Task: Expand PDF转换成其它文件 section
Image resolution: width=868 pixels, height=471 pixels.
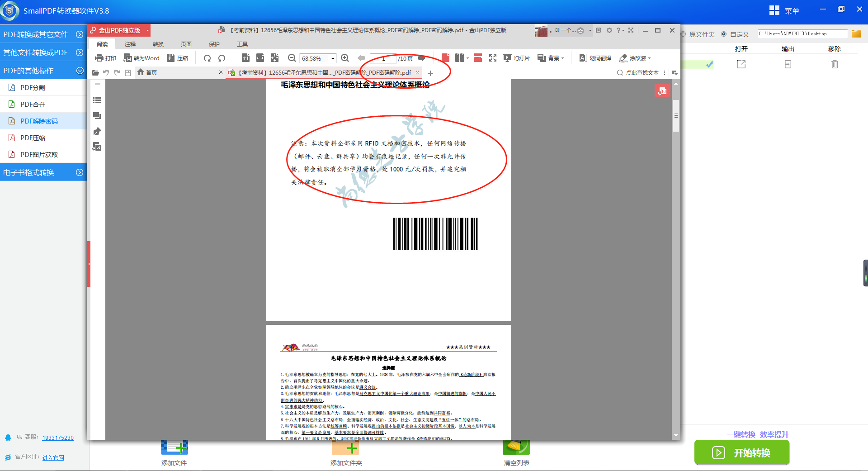Action: coord(43,34)
